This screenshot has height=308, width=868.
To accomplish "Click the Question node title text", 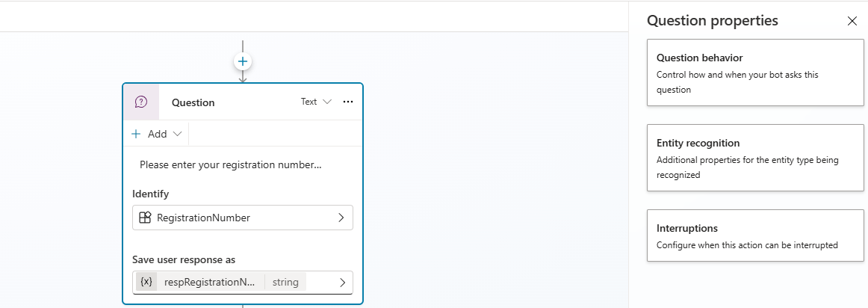I will point(193,102).
